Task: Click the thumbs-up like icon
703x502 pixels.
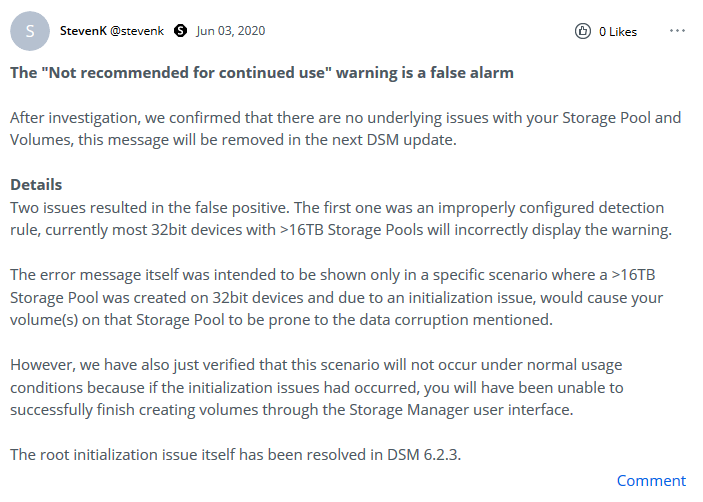Action: [582, 31]
